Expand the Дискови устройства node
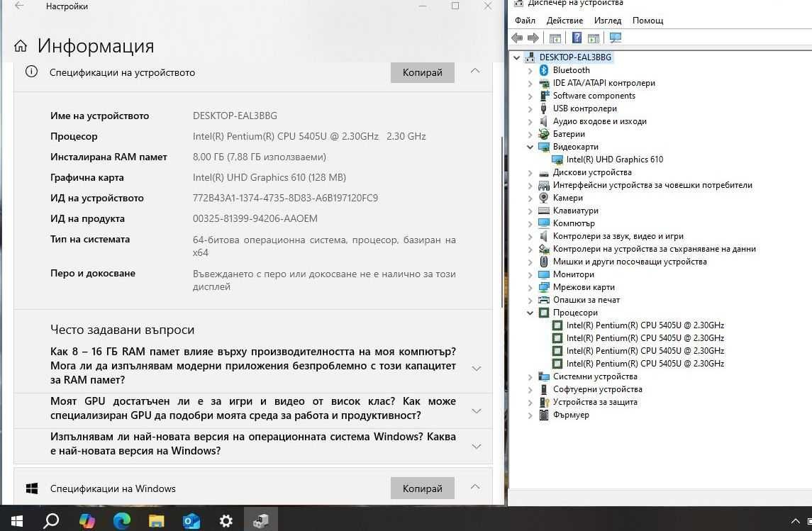This screenshot has height=531, width=812. click(x=530, y=173)
